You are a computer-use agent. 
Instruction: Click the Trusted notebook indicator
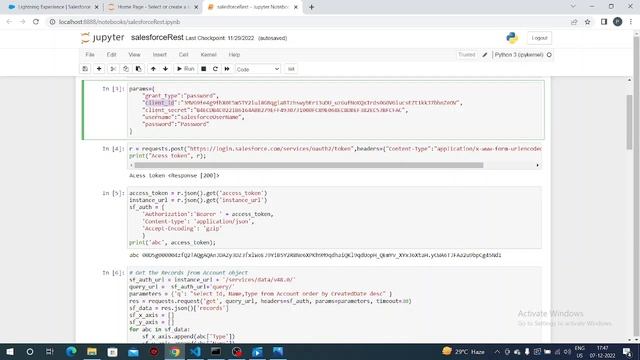[x=467, y=55]
